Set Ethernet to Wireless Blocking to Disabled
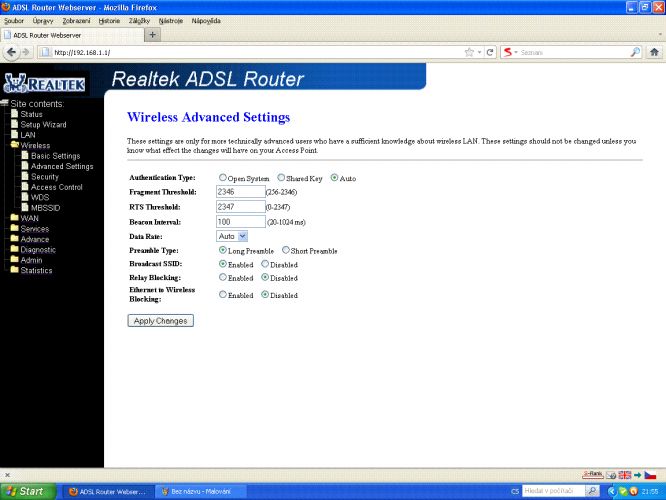 coord(265,294)
